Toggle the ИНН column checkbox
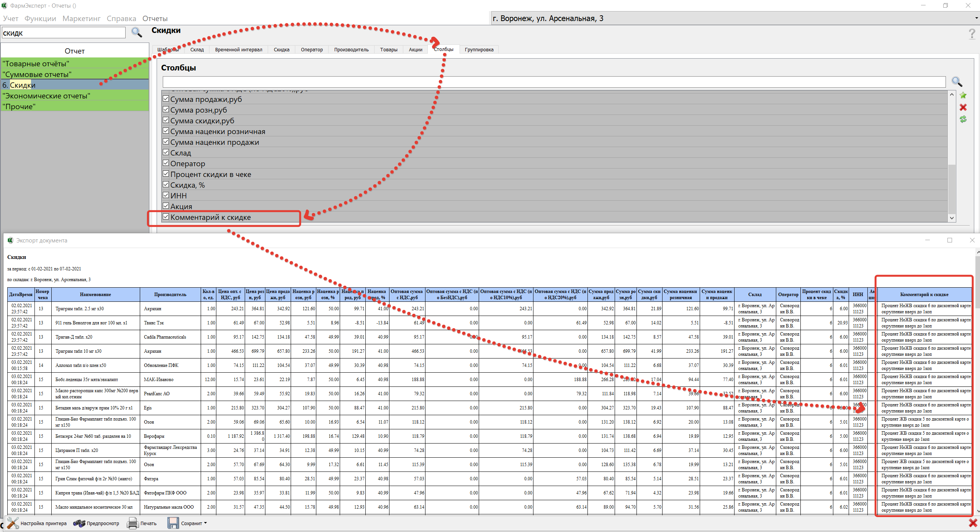The width and height of the screenshot is (980, 532). (166, 195)
